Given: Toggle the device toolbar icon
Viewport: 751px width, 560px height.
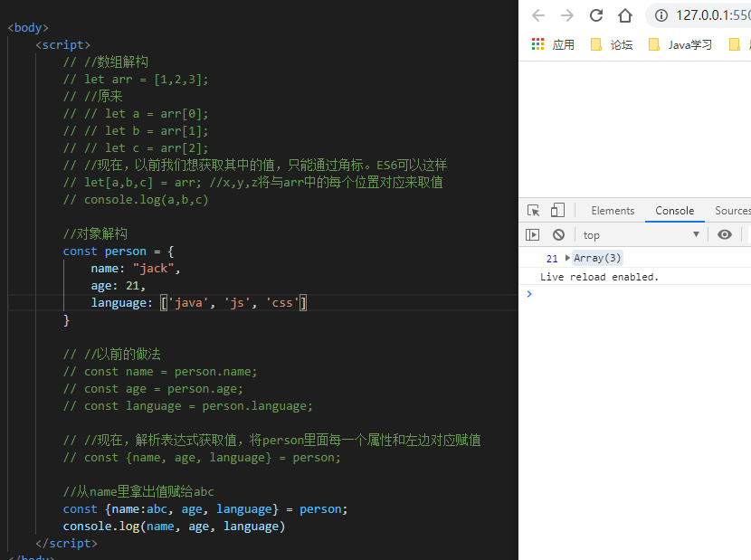Looking at the screenshot, I should pyautogui.click(x=557, y=210).
